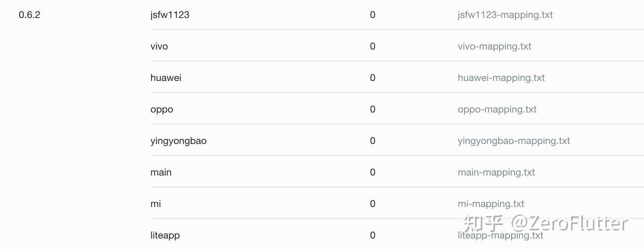Screen dimensions: 644x249
Task: Click the liteapp channel name
Action: point(165,235)
